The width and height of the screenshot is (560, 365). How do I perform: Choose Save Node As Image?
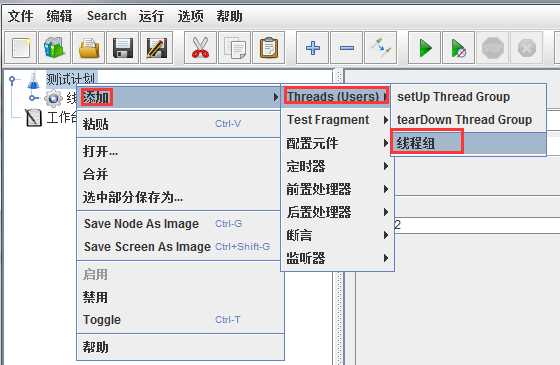179,224
